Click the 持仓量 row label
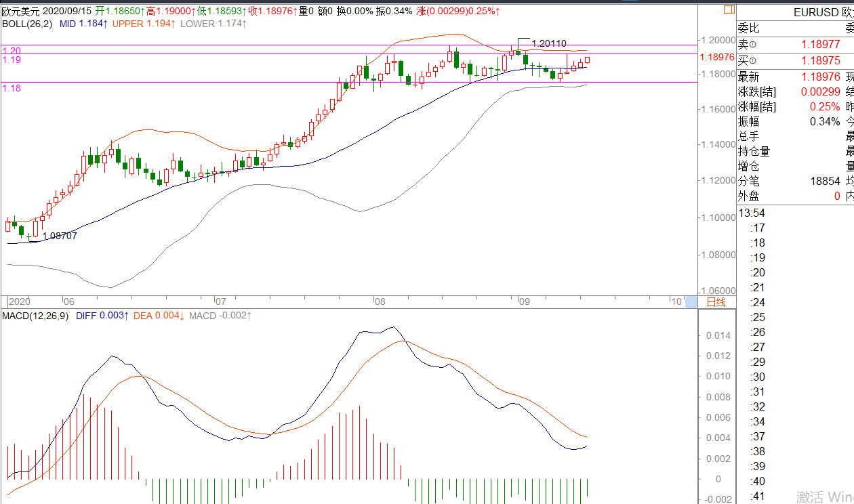854x504 pixels. pyautogui.click(x=754, y=152)
